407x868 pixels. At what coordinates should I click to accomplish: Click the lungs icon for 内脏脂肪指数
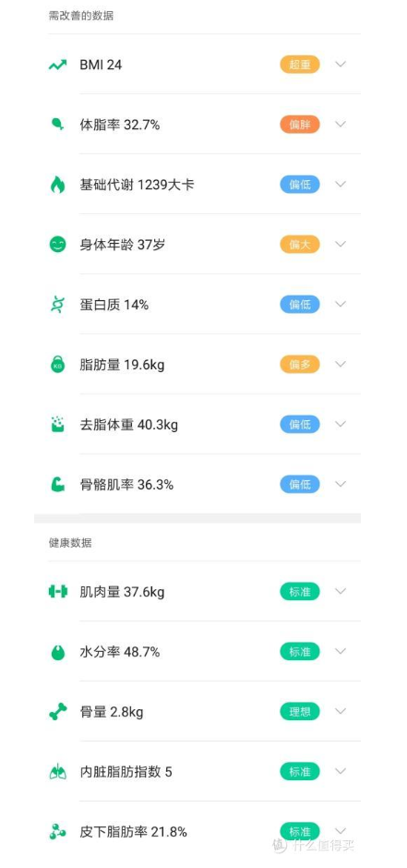pyautogui.click(x=57, y=771)
